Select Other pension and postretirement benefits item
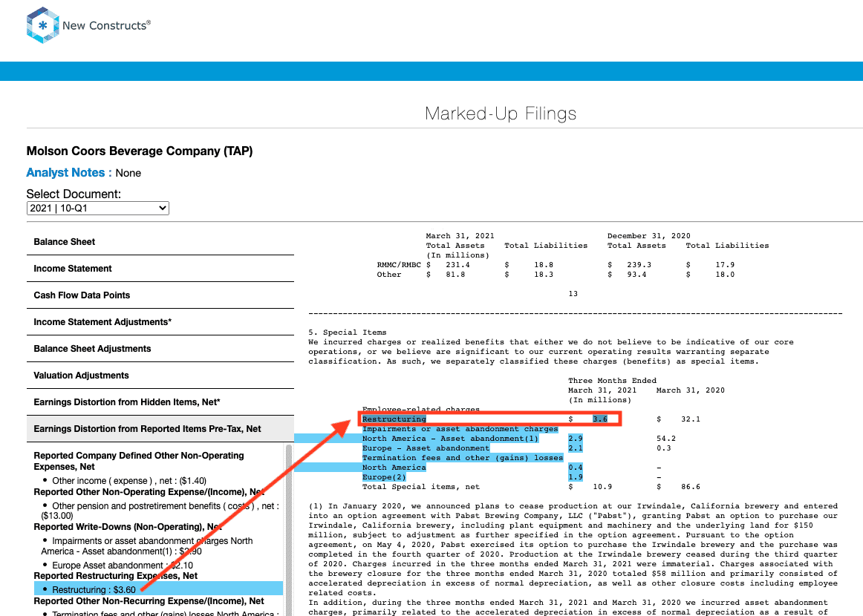Image resolution: width=863 pixels, height=616 pixels. pos(160,511)
